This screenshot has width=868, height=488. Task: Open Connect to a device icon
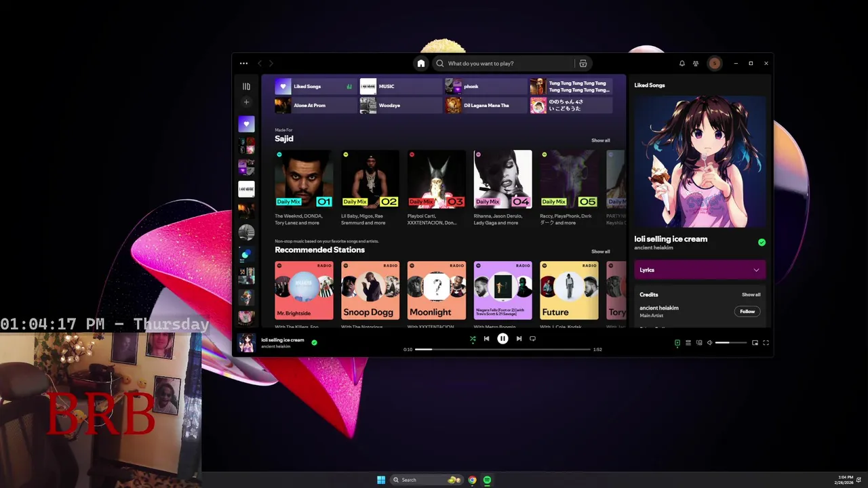(x=699, y=343)
